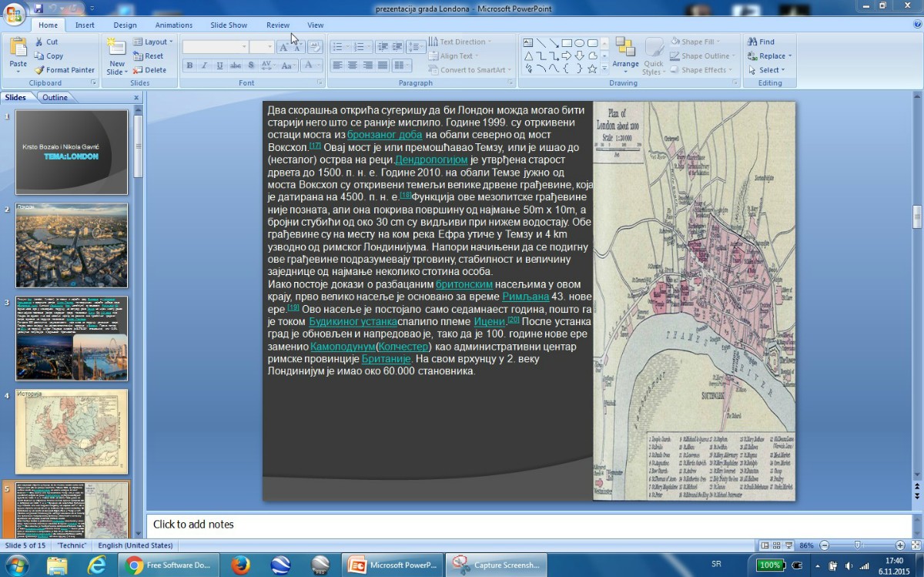The image size is (924, 577).
Task: Toggle Italic text formatting
Action: (x=205, y=66)
